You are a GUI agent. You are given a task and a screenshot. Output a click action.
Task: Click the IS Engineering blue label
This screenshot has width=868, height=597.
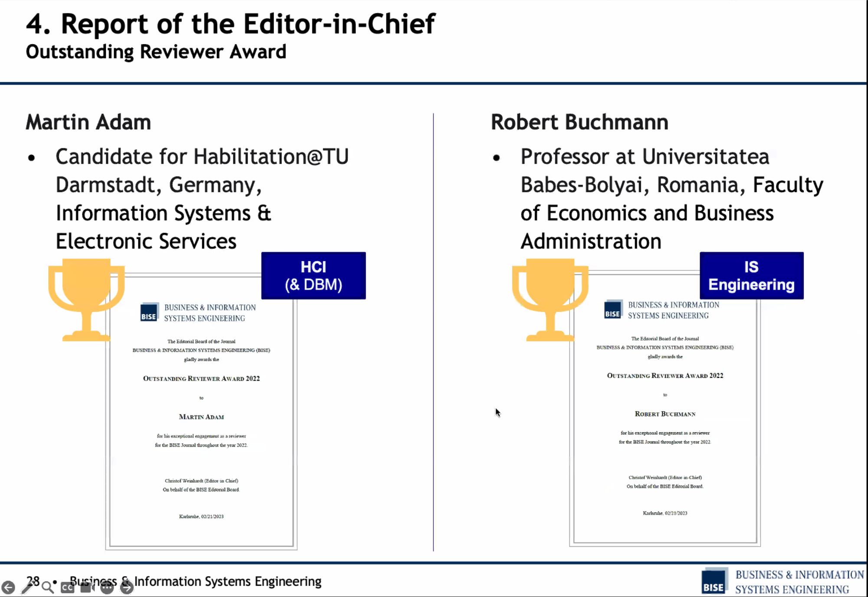coord(751,276)
